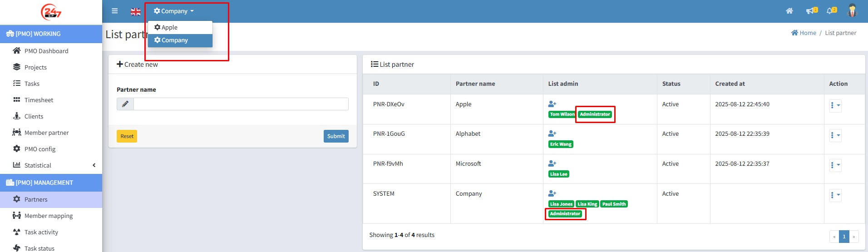The width and height of the screenshot is (868, 252).
Task: Open the UK flag language selector
Action: [x=136, y=11]
